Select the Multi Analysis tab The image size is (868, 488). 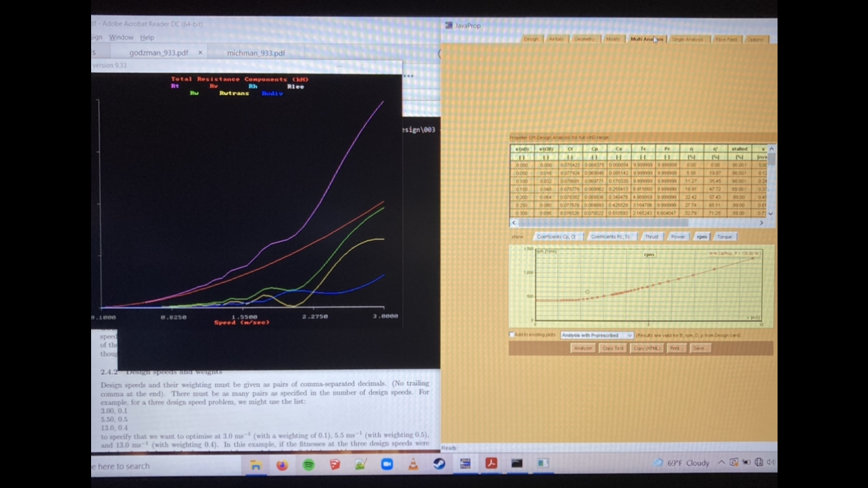(x=646, y=39)
